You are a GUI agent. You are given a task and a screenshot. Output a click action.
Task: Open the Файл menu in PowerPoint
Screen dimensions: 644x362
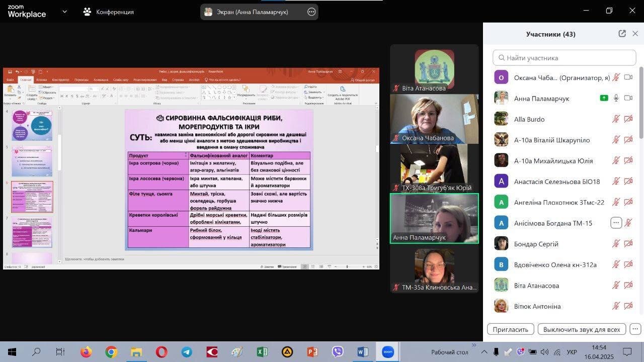pos(10,80)
